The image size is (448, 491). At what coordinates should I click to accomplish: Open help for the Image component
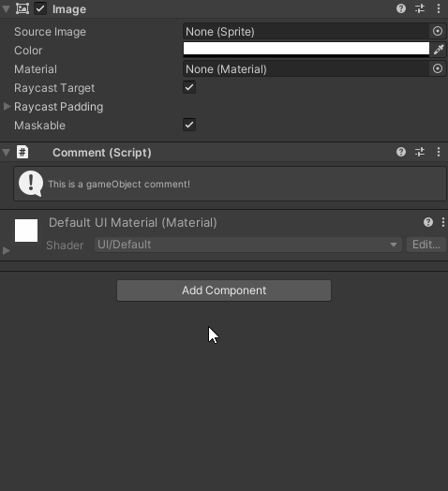click(401, 8)
